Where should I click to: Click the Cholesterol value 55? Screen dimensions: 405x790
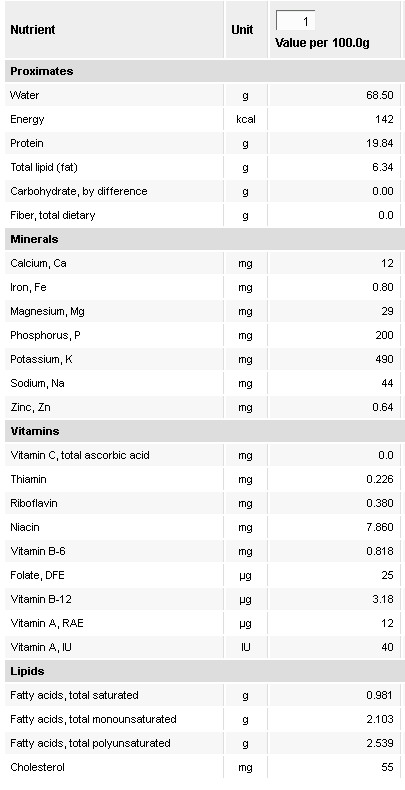[x=387, y=767]
